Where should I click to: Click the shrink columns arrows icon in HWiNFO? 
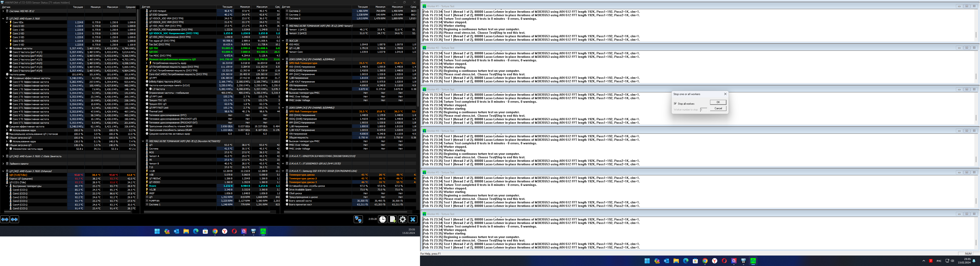click(14, 220)
